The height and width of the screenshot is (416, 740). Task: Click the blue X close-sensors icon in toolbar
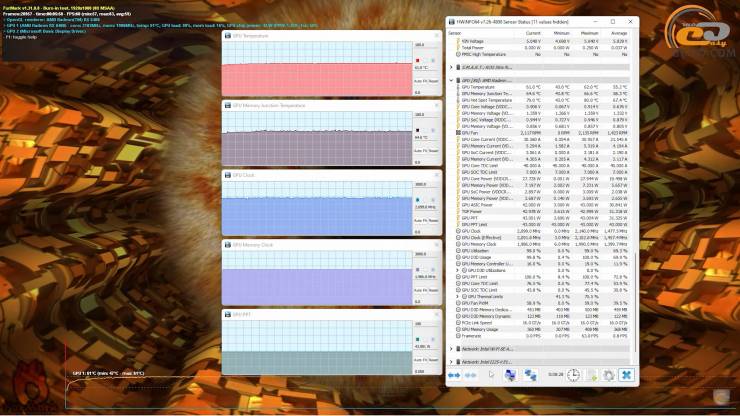(626, 375)
